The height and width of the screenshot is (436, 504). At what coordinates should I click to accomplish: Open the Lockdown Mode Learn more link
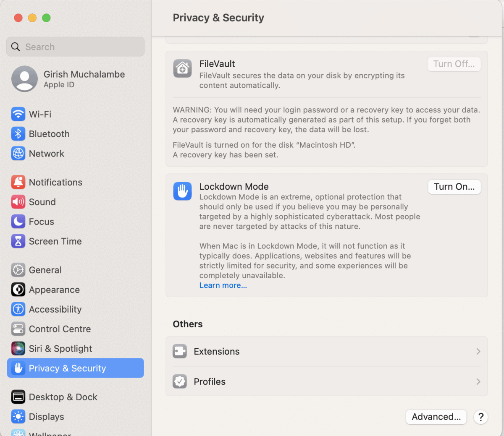pyautogui.click(x=223, y=285)
